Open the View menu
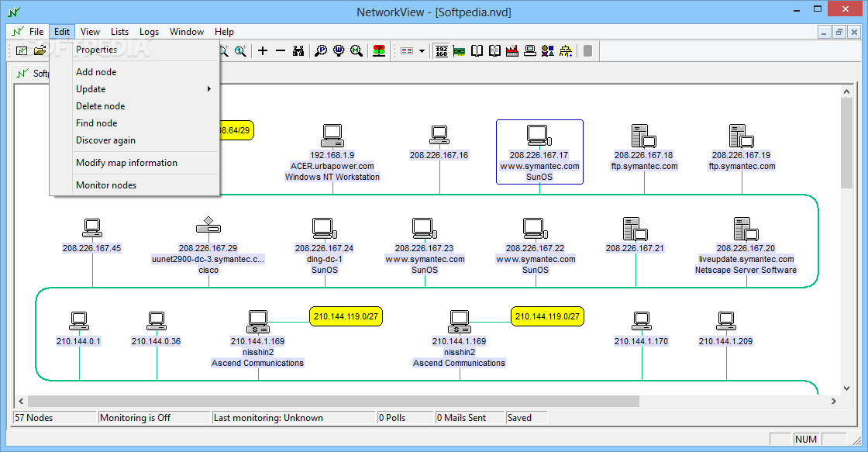 pyautogui.click(x=90, y=32)
